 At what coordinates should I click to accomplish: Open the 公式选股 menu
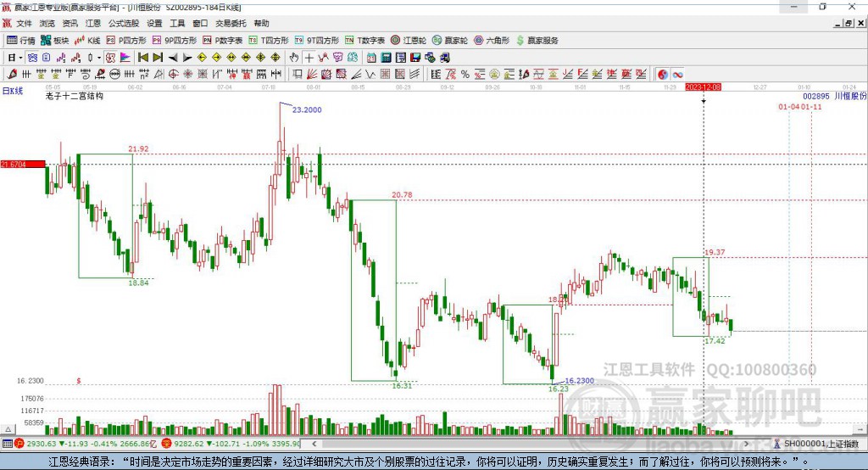(x=124, y=23)
